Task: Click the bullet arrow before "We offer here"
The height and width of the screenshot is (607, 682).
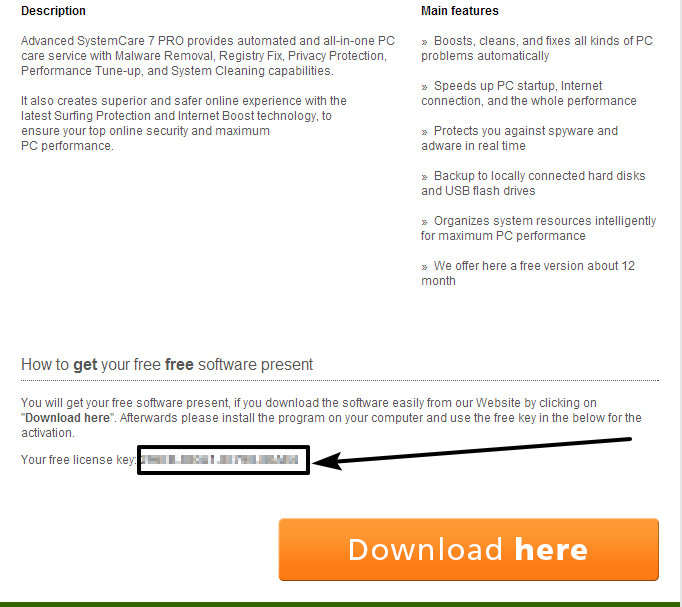Action: tap(425, 267)
